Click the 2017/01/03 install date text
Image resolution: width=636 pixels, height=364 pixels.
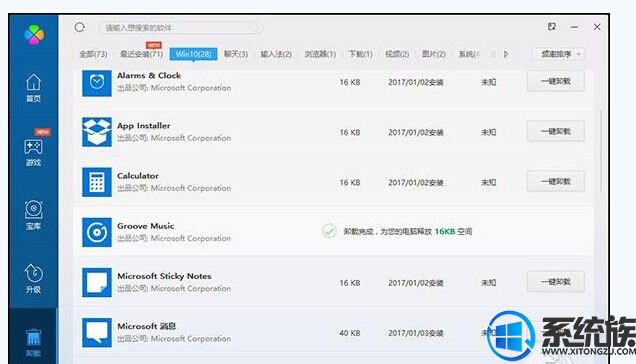416,333
